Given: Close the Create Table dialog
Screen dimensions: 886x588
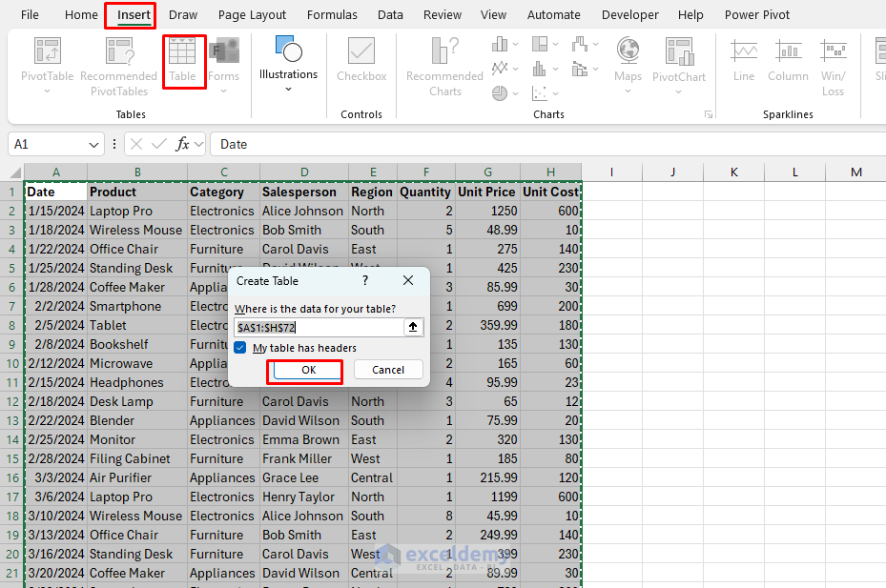Looking at the screenshot, I should [x=408, y=280].
